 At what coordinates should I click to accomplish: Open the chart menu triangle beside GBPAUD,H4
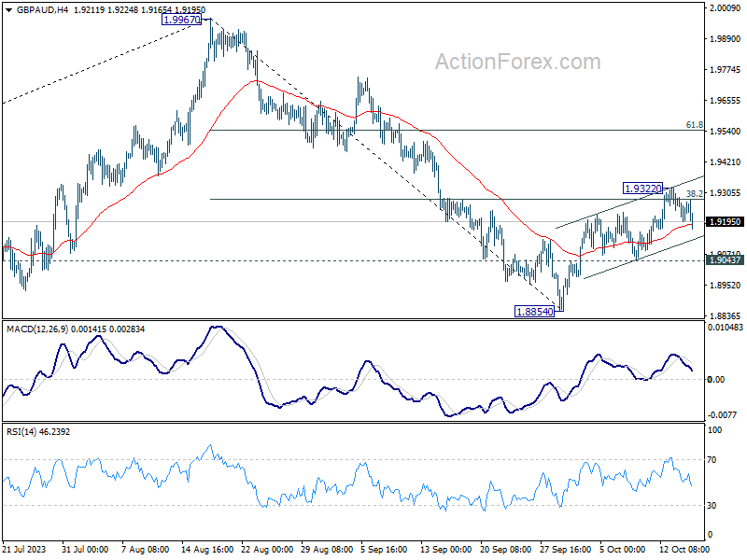tap(8, 9)
